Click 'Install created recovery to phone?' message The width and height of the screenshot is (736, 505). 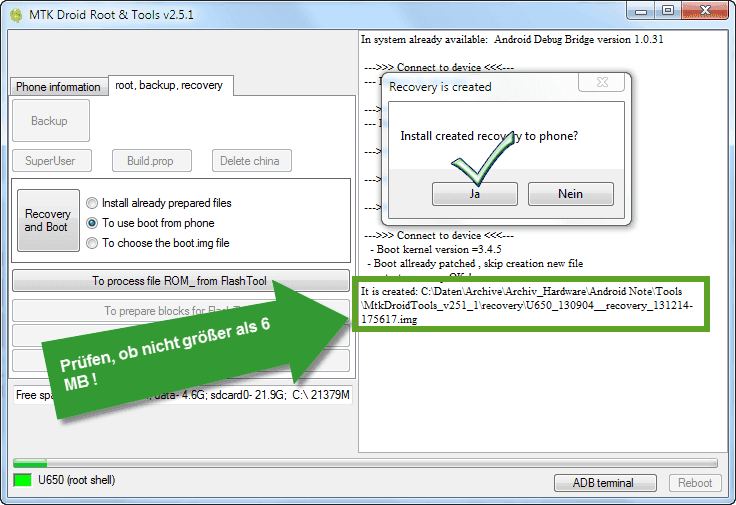(x=489, y=136)
